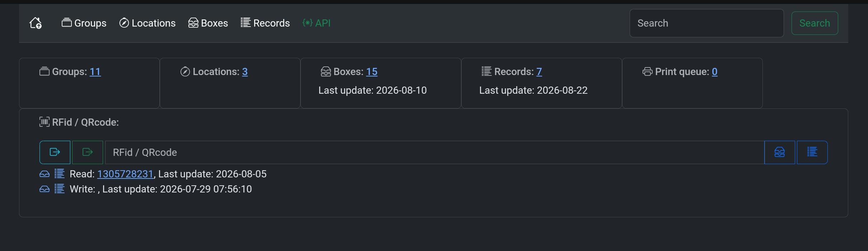Viewport: 868px width, 251px height.
Task: Focus the top Search input field
Action: coord(706,23)
